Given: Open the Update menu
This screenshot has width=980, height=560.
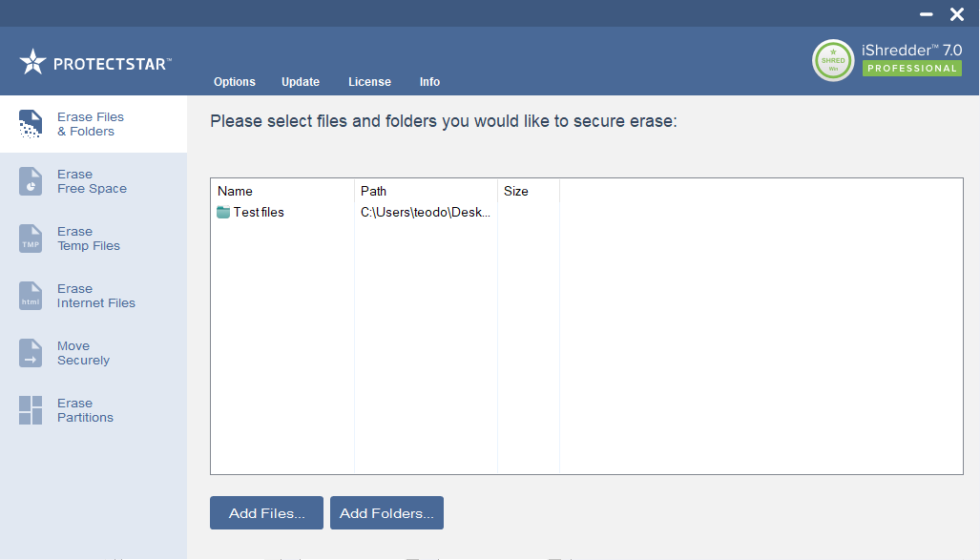Looking at the screenshot, I should [301, 82].
